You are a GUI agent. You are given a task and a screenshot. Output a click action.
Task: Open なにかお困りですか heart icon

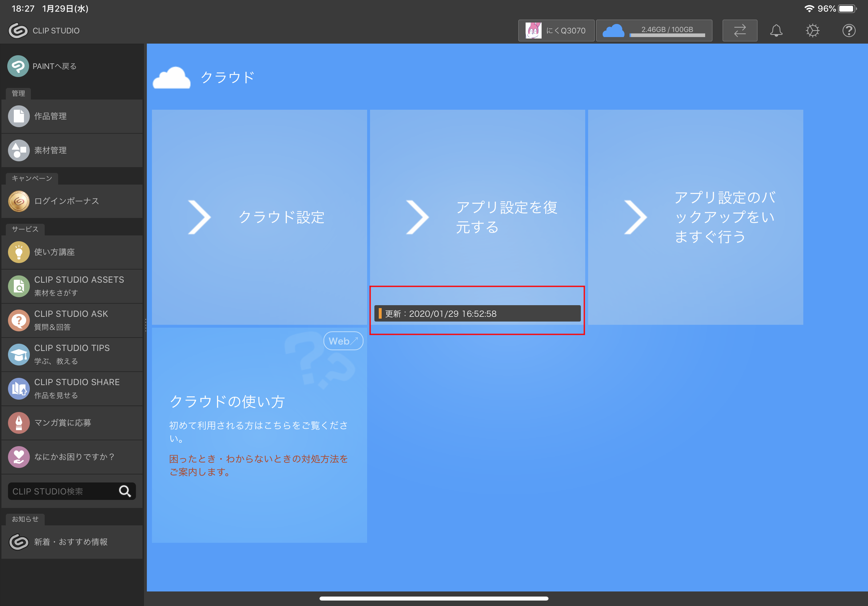tap(19, 457)
